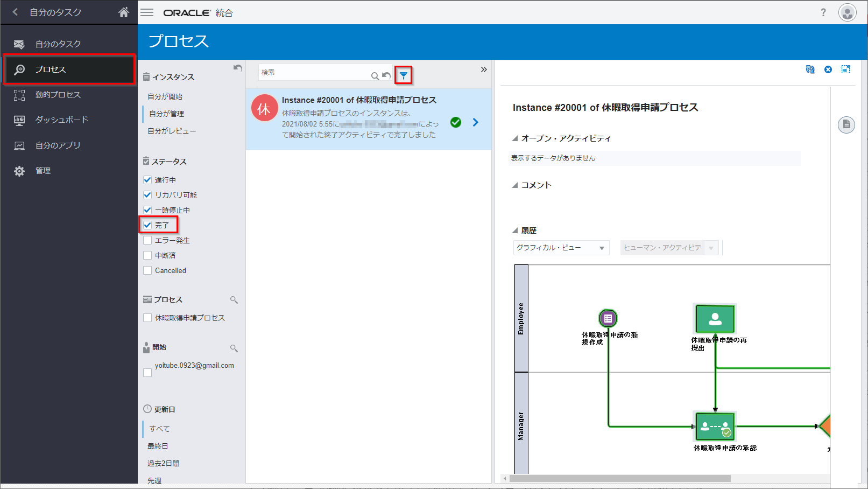868x489 pixels.
Task: Toggle the 完了 status checkbox
Action: click(147, 225)
